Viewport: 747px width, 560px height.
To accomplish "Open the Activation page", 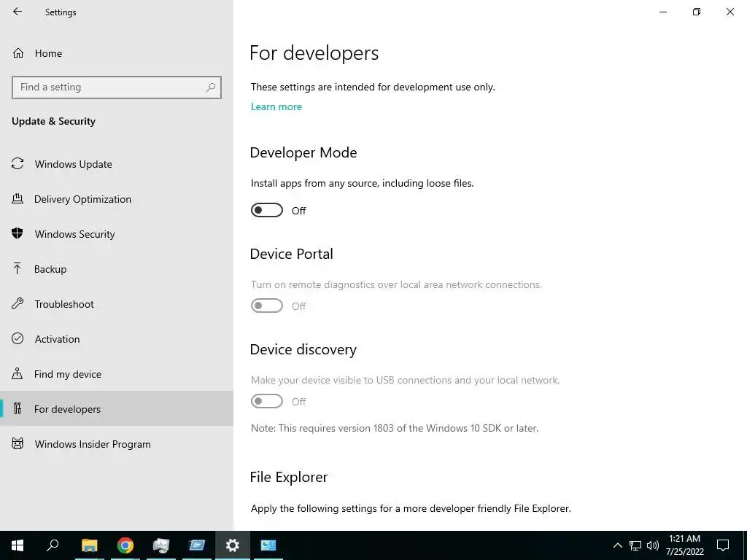I will [117, 339].
